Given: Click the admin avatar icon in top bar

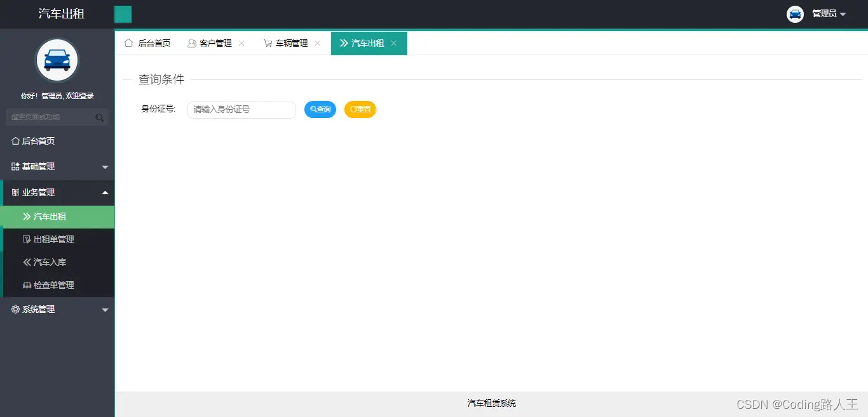Looking at the screenshot, I should tap(795, 14).
